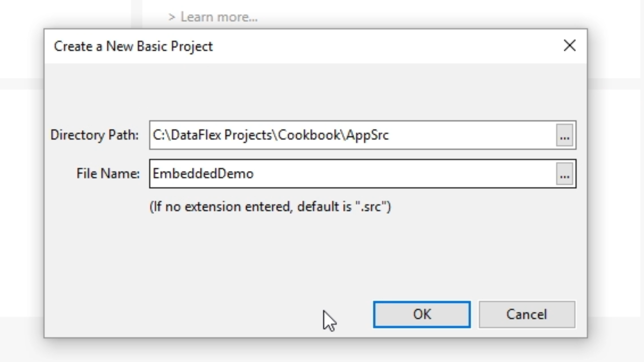The width and height of the screenshot is (644, 362).
Task: Open the File Name browse button
Action: click(x=565, y=174)
